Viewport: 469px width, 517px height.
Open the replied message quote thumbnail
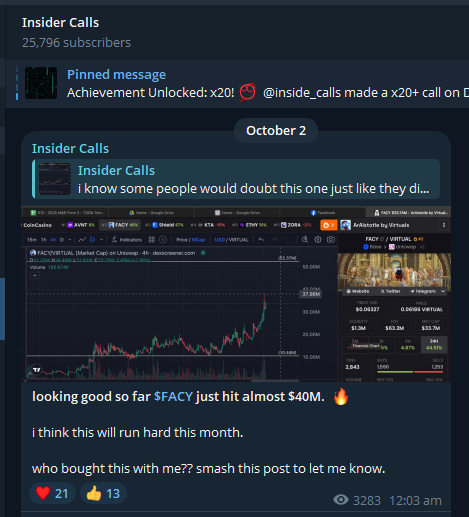click(55, 179)
